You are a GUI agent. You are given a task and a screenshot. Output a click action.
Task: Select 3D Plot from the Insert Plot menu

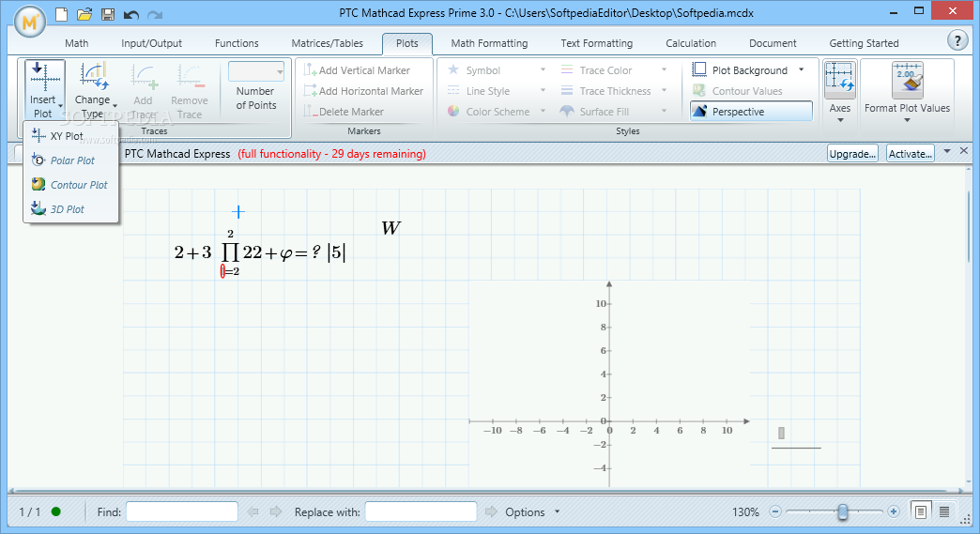(x=70, y=209)
